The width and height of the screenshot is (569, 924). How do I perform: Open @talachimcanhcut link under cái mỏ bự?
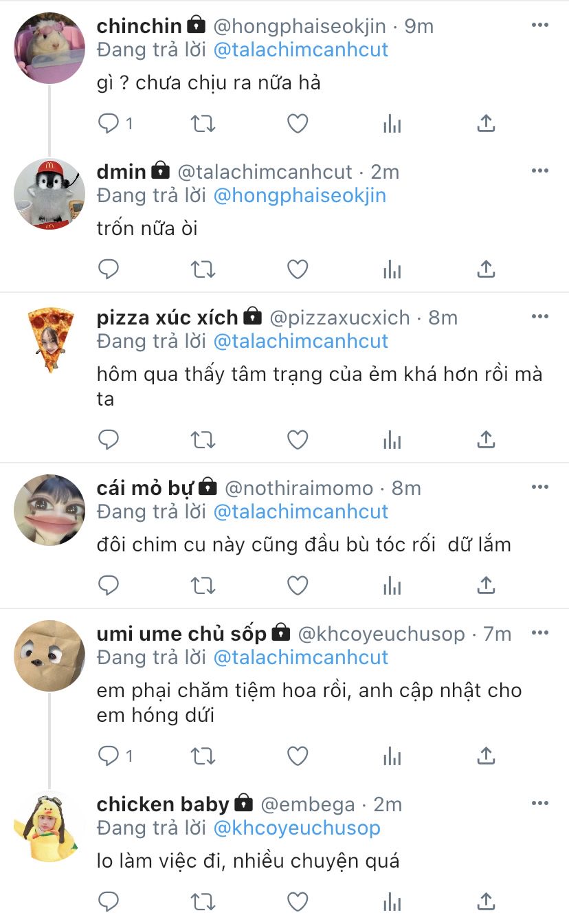coord(301,512)
